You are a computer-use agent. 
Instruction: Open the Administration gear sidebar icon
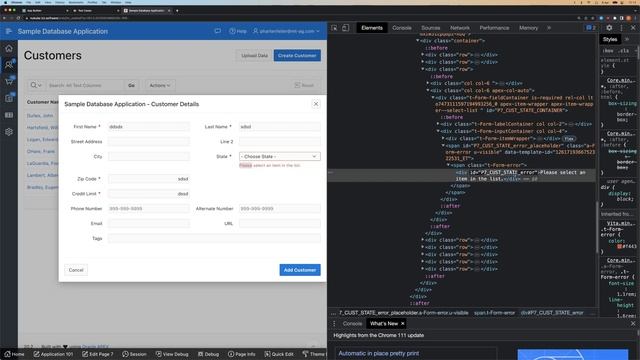(9, 132)
